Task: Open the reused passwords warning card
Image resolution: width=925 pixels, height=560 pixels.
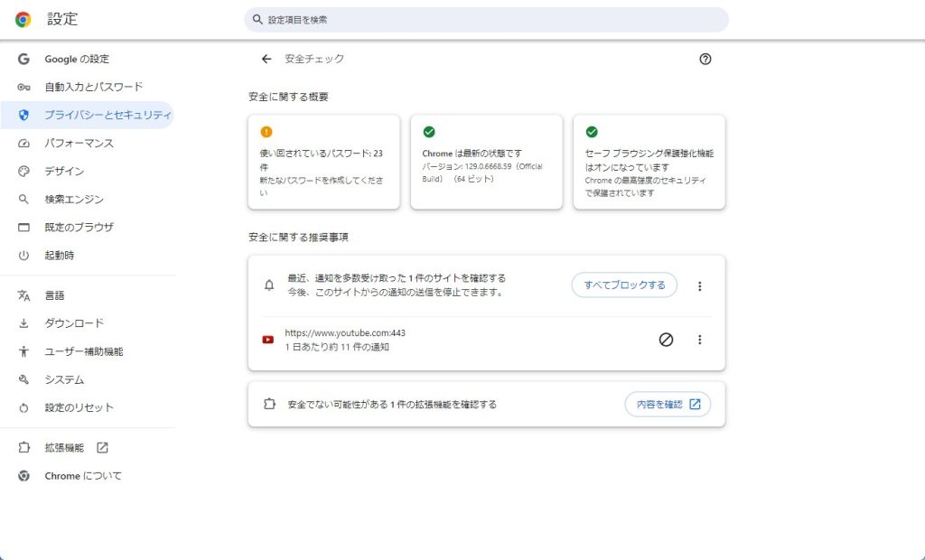Action: [323, 163]
